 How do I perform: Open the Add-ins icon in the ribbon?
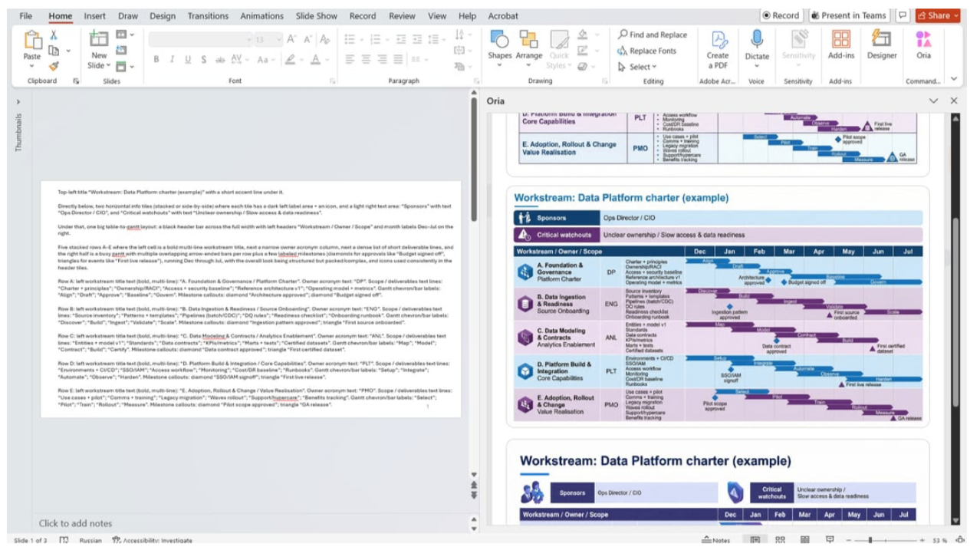[840, 45]
